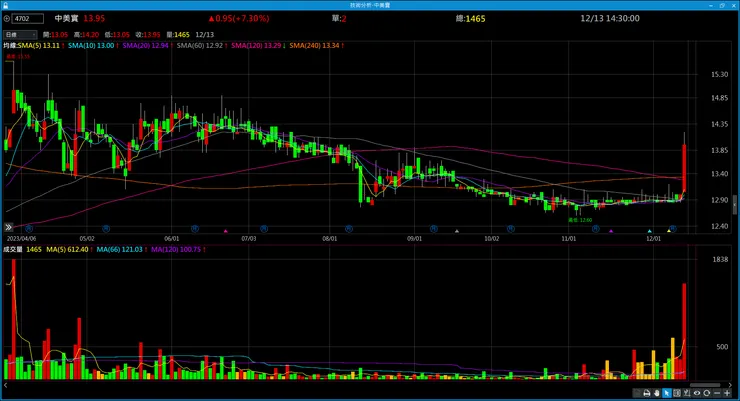Click the SMA(120) 13.29 label
This screenshot has height=401, width=740.
258,46
